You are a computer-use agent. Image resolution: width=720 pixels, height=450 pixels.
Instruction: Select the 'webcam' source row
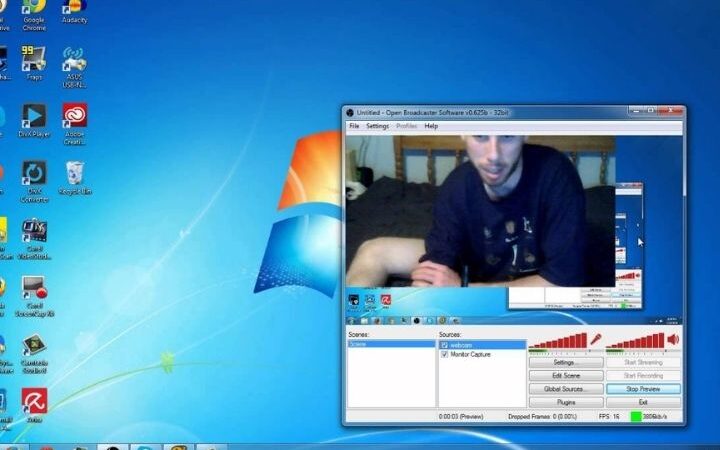482,345
